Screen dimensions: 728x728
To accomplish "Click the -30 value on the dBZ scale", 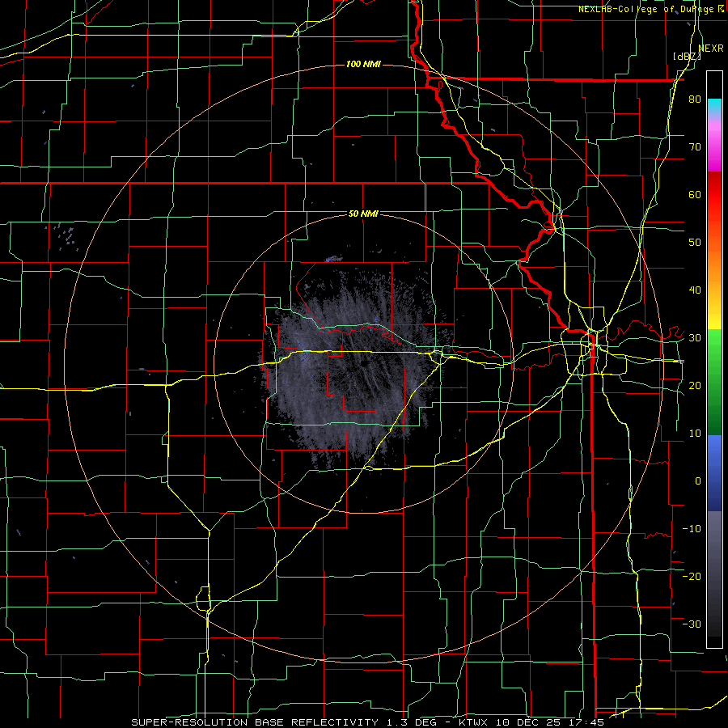I will [x=692, y=624].
